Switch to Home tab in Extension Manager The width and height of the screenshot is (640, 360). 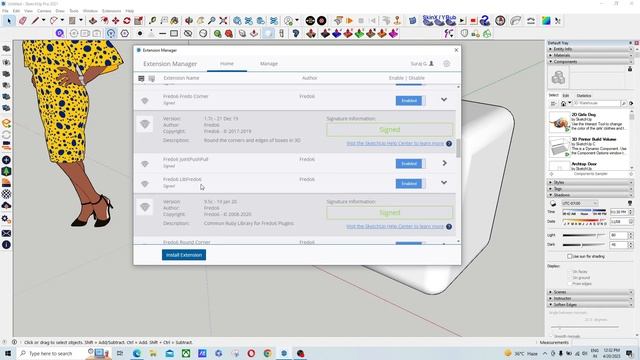coord(227,64)
